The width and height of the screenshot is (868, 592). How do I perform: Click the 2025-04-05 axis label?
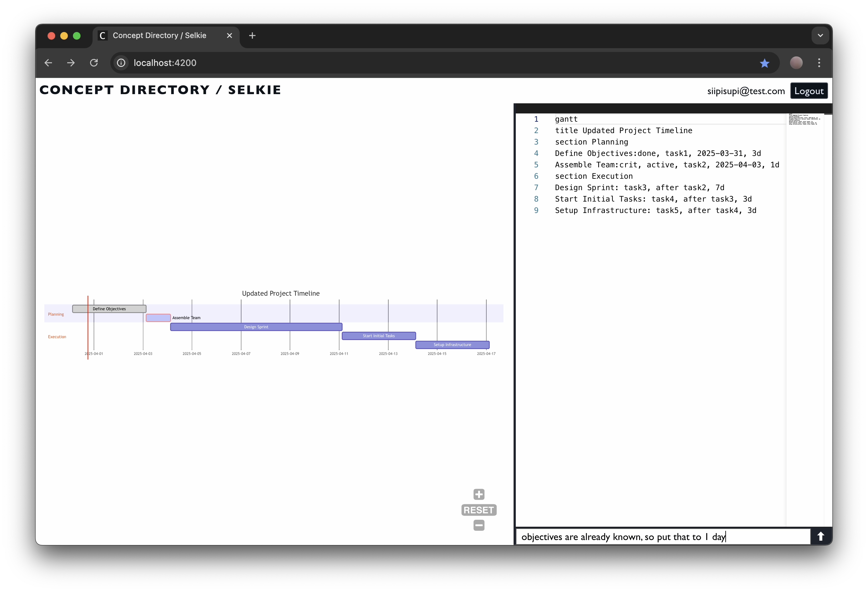point(191,353)
